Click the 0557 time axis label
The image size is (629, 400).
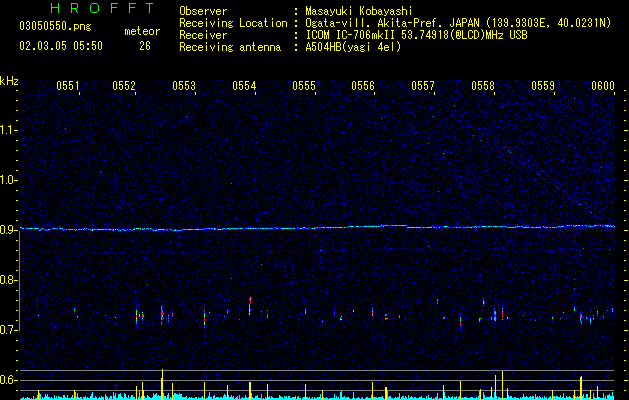pyautogui.click(x=423, y=86)
